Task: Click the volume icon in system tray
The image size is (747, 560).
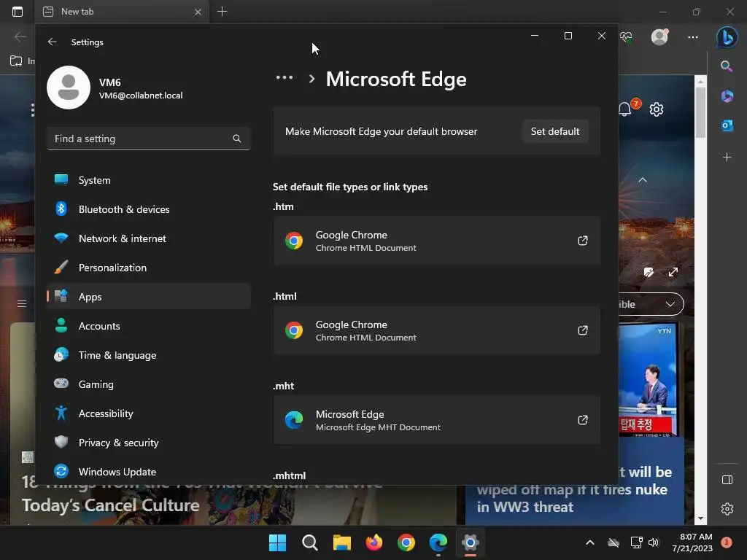Action: [x=654, y=542]
